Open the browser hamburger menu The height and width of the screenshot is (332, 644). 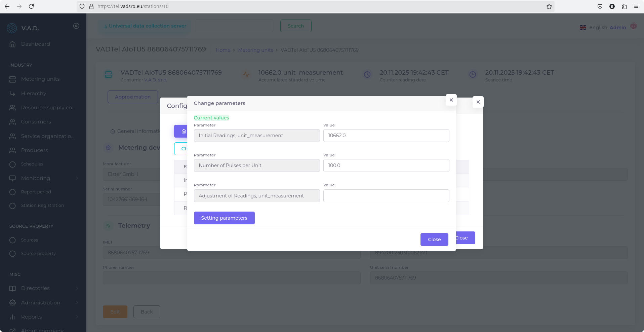click(x=636, y=6)
